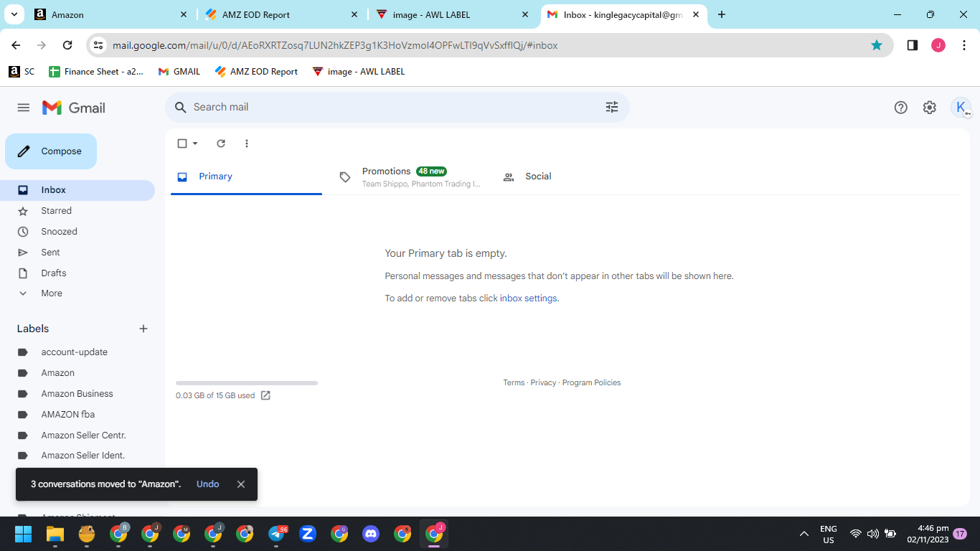Click the Gmail logo

click(74, 108)
